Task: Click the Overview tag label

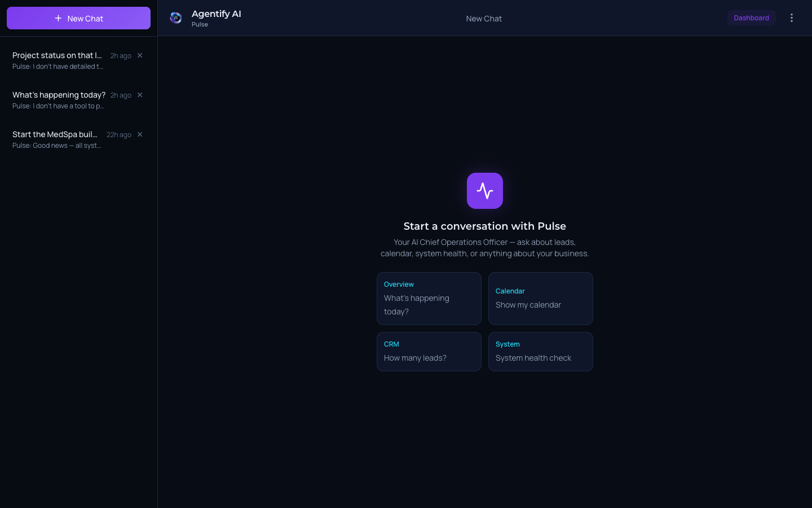Action: [399, 284]
